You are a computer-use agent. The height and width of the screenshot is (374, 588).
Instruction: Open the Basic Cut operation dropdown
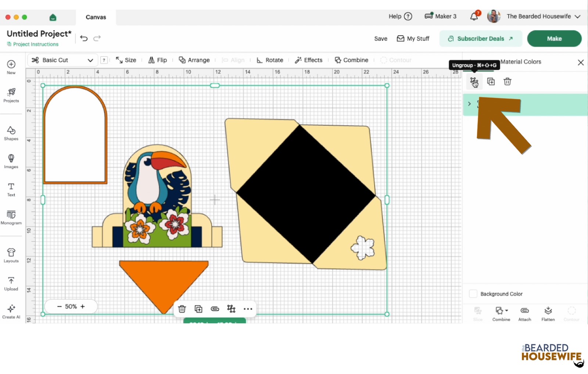[62, 60]
